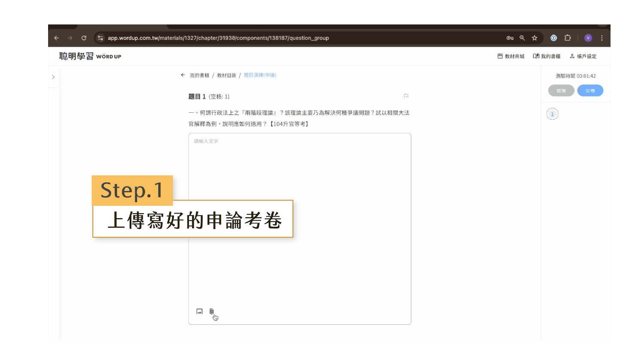Click the 題目 1 heading text
The image size is (644, 359).
(x=197, y=97)
